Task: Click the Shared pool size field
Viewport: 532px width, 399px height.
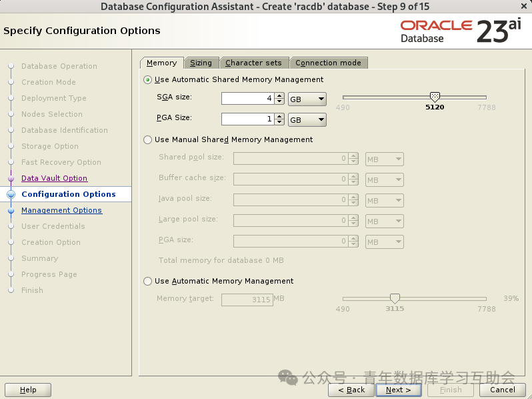Action: 290,159
